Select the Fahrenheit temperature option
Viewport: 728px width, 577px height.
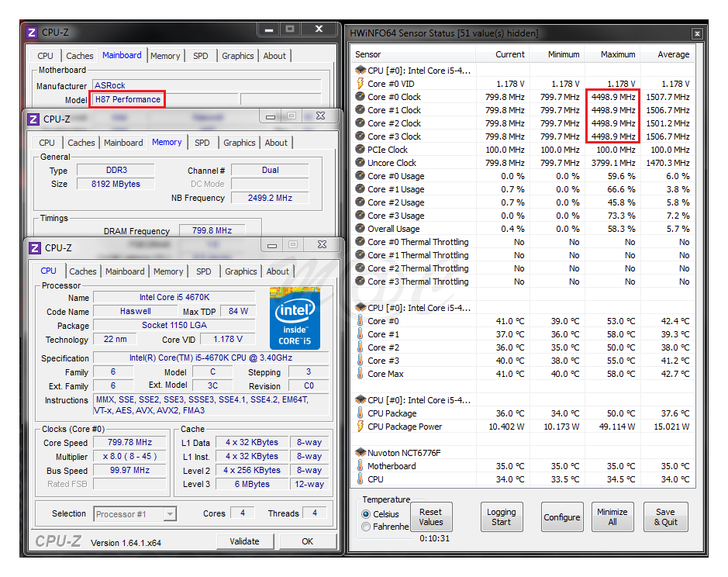click(366, 527)
